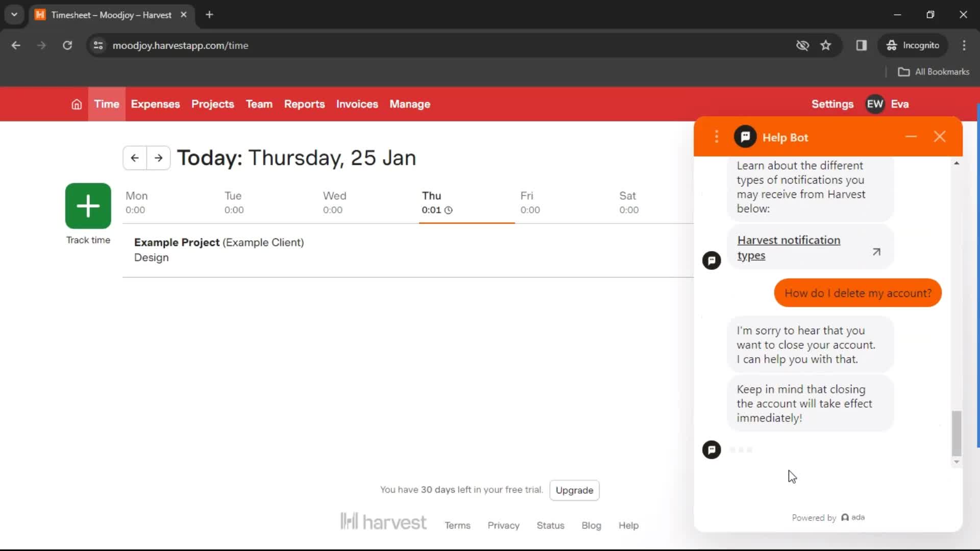Screen dimensions: 980x551
Task: Click the Powered by ada link
Action: (828, 517)
